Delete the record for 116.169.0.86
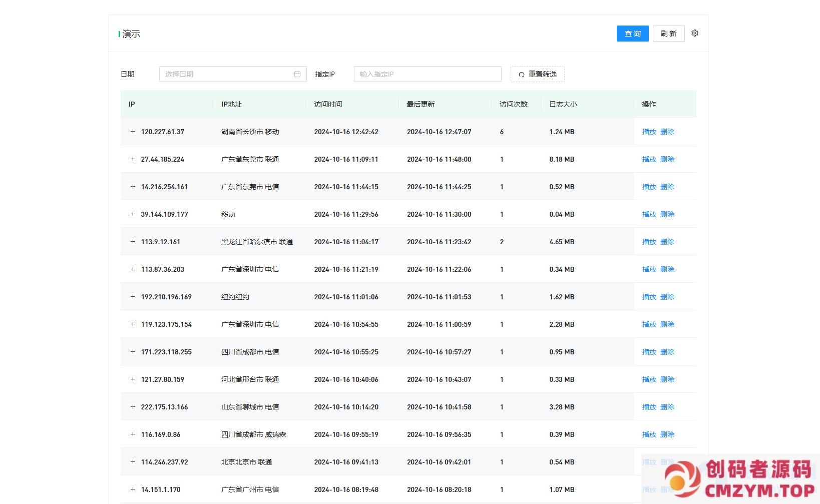820x504 pixels. 667,434
